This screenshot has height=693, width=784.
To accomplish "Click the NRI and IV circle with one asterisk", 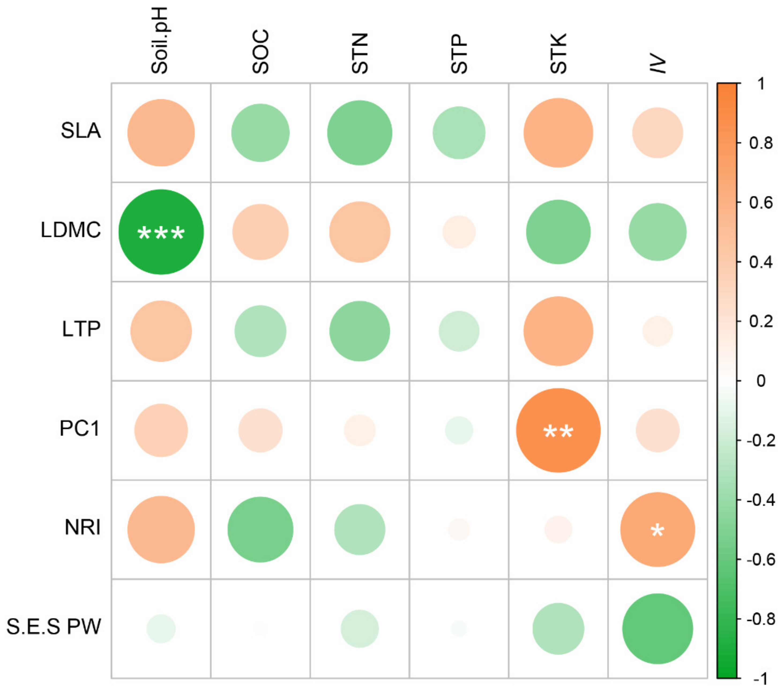I will tap(658, 530).
